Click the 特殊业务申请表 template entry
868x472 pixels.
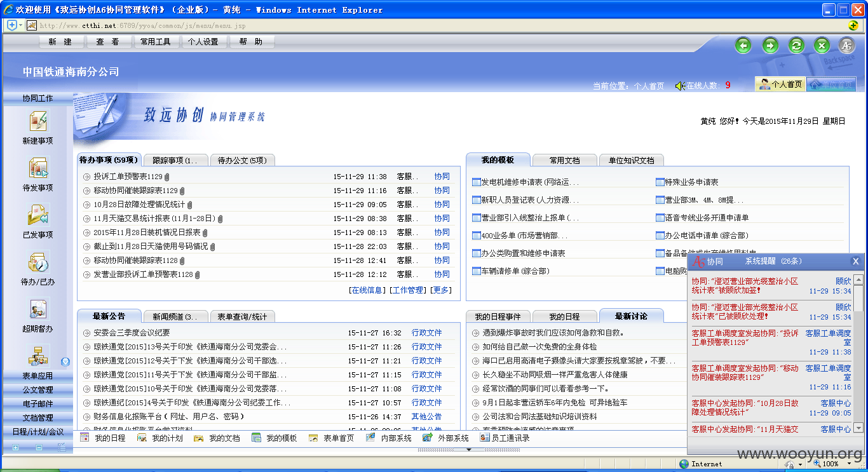click(x=687, y=182)
